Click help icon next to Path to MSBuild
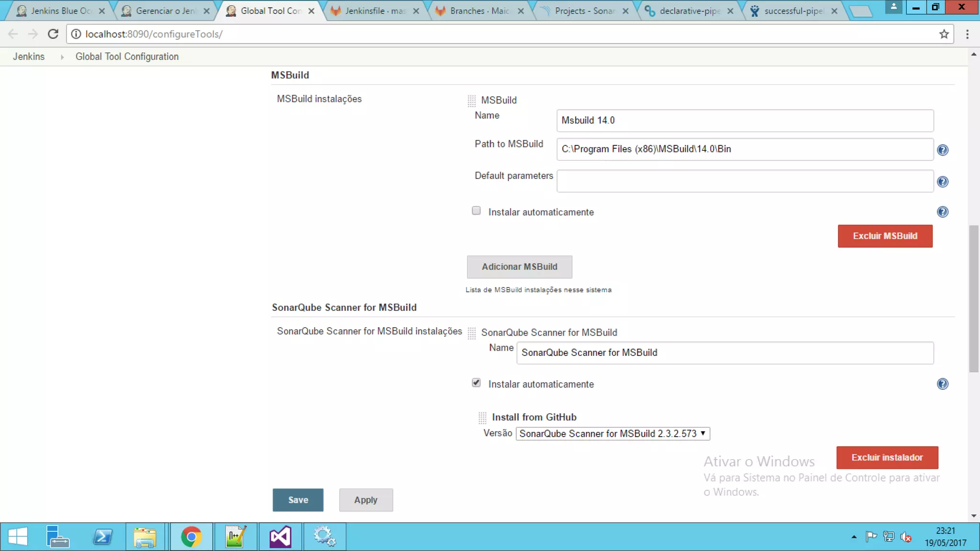Screen dimensions: 980x551 (x=942, y=150)
